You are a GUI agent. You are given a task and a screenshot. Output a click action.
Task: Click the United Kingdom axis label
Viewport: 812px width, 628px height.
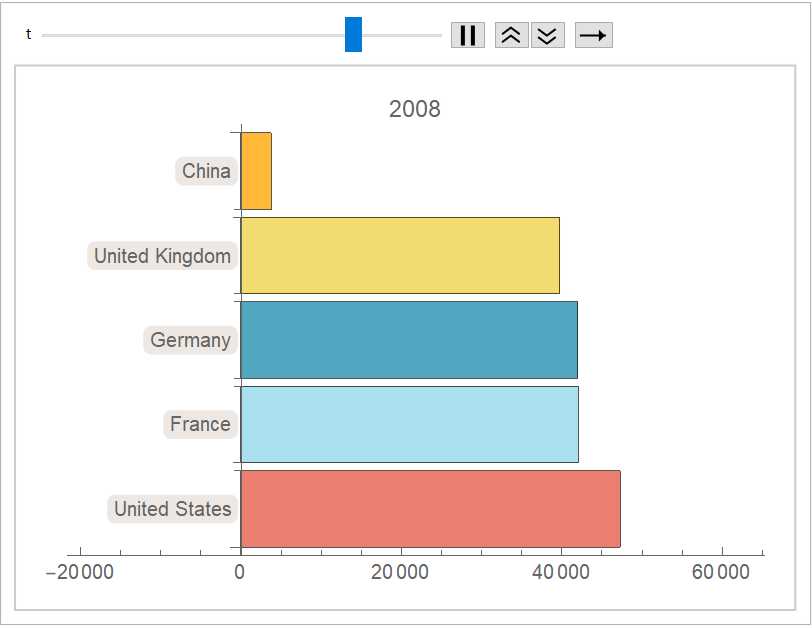162,256
